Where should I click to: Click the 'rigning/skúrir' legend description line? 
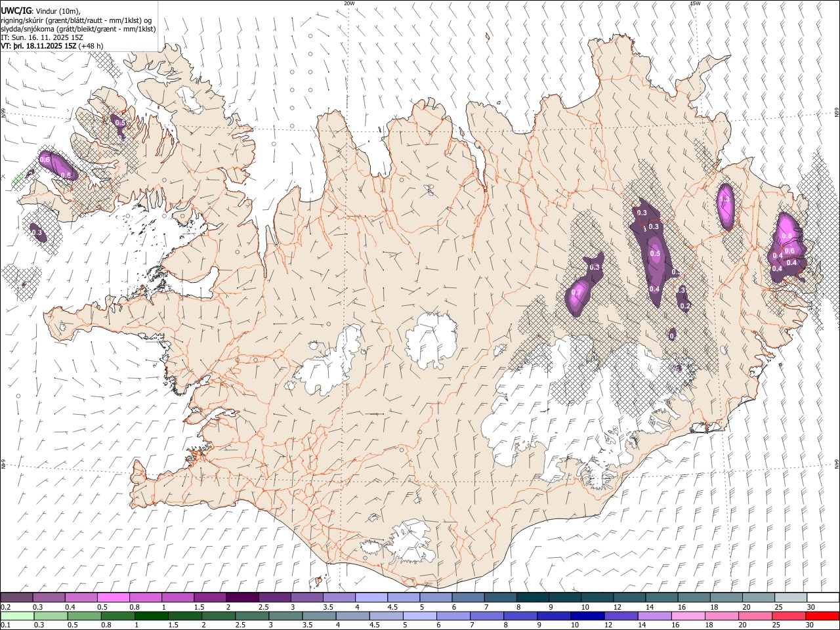tap(76, 20)
